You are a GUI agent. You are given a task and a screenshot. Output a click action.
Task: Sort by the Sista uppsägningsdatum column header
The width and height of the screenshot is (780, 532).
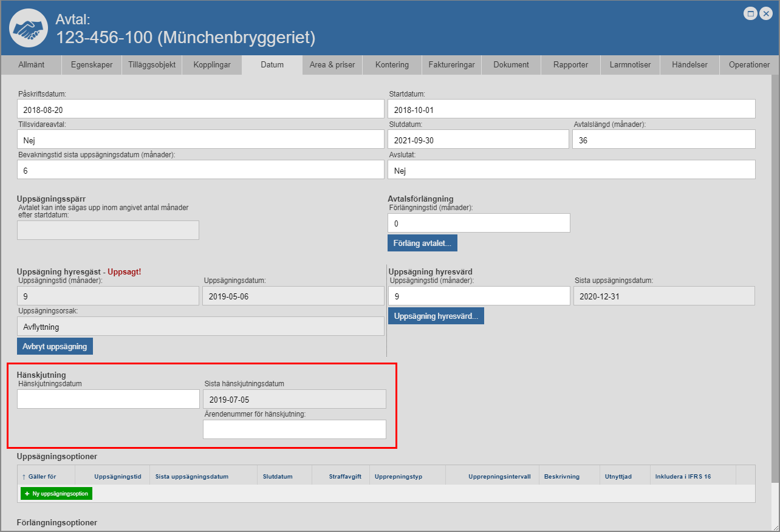click(x=192, y=477)
